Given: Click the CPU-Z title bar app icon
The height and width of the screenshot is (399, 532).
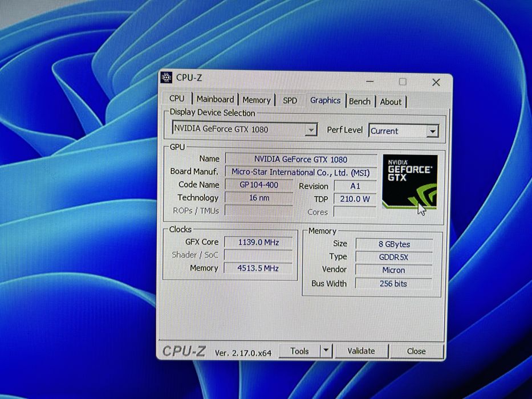Looking at the screenshot, I should point(166,78).
